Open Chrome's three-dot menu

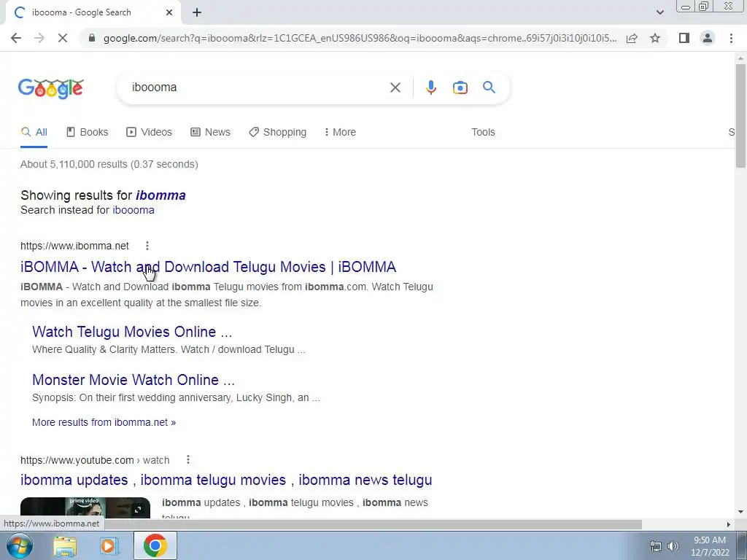(731, 38)
